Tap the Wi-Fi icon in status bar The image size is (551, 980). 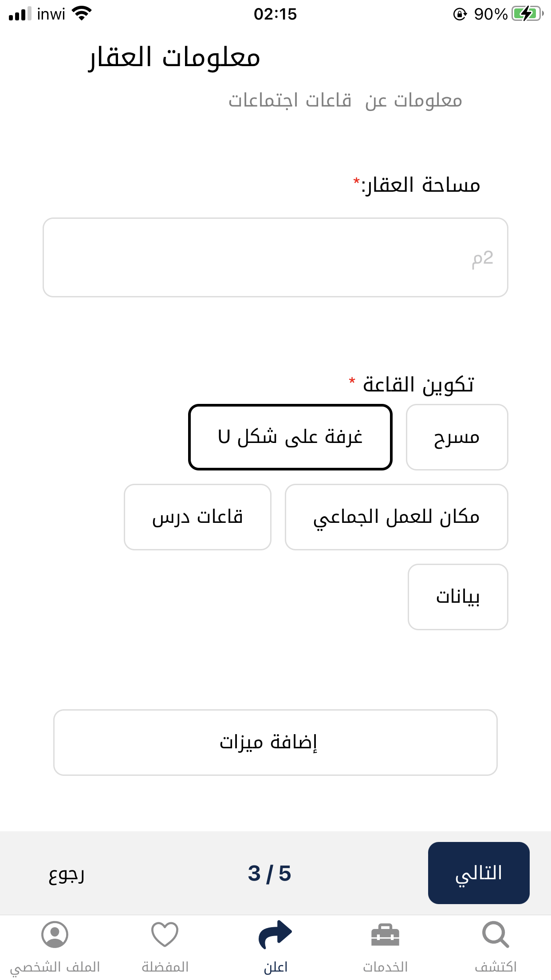[82, 13]
